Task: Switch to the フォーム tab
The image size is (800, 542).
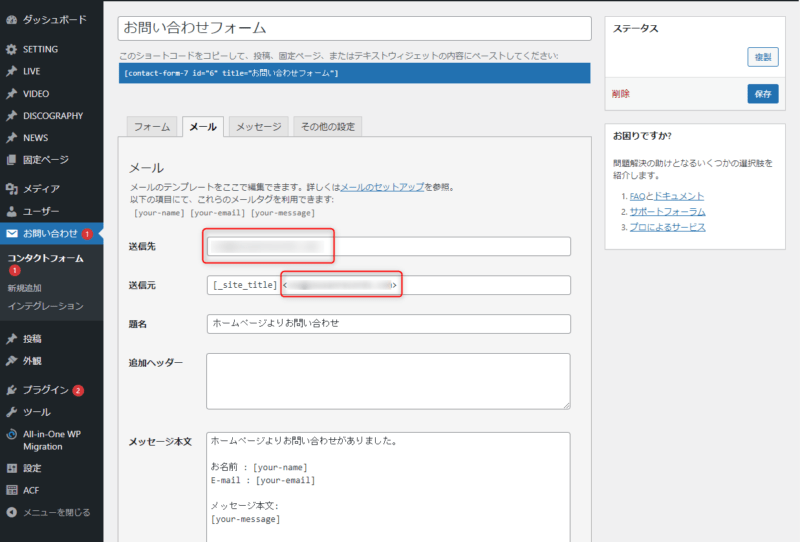Action: [152, 127]
